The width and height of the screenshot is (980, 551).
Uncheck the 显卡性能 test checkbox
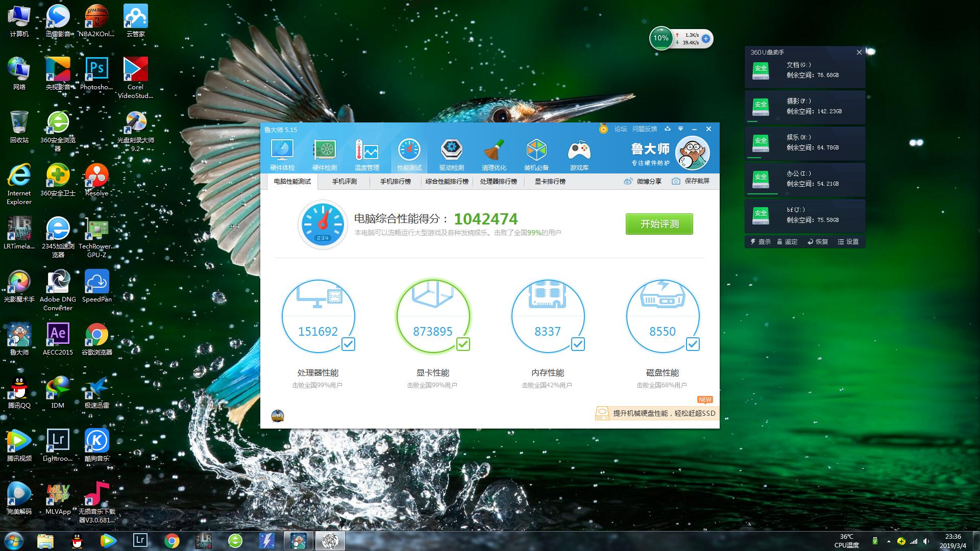click(463, 344)
